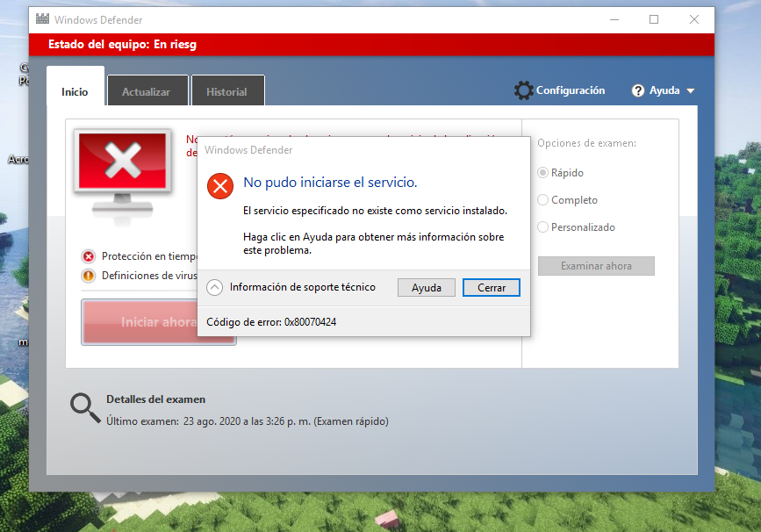Minimize the Windows Defender window

614,19
